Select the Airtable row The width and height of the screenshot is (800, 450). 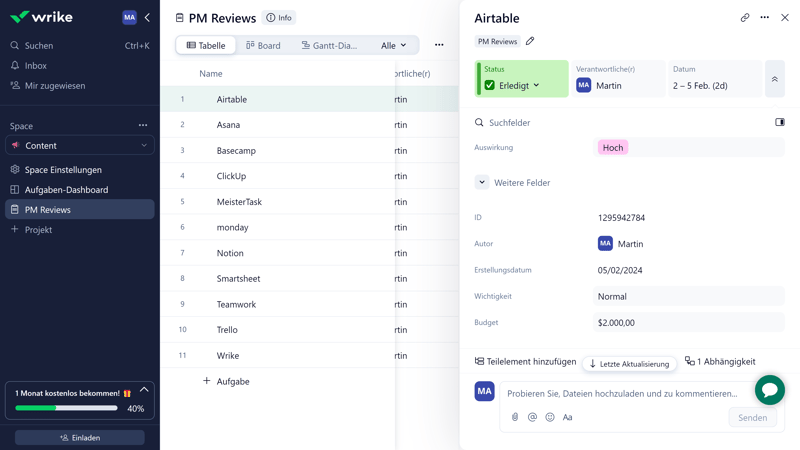click(x=310, y=99)
